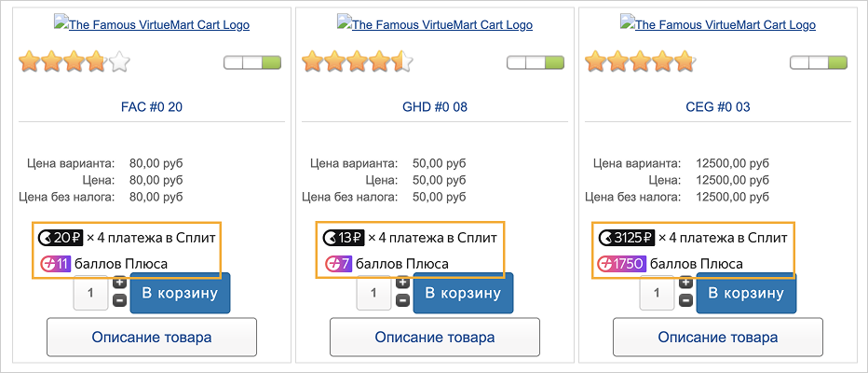Open the GHD #0 08 product link

[435, 107]
